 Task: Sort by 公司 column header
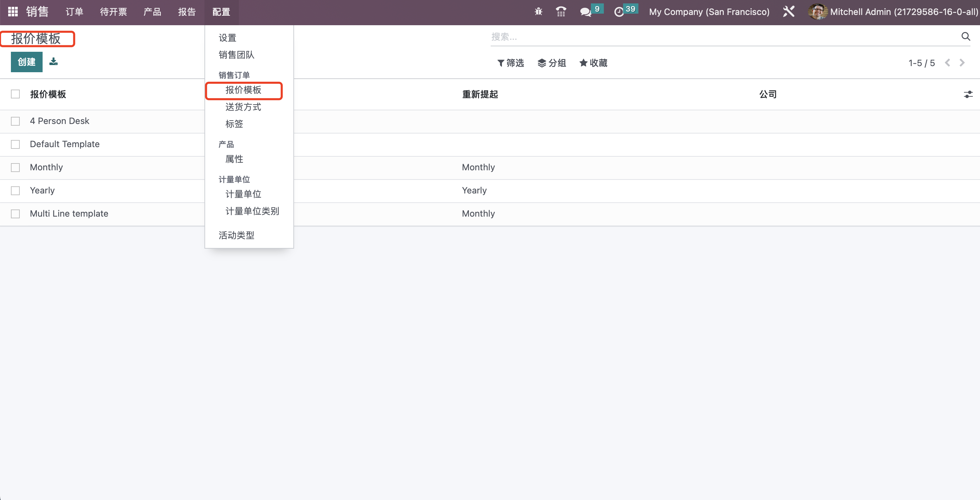click(x=768, y=94)
